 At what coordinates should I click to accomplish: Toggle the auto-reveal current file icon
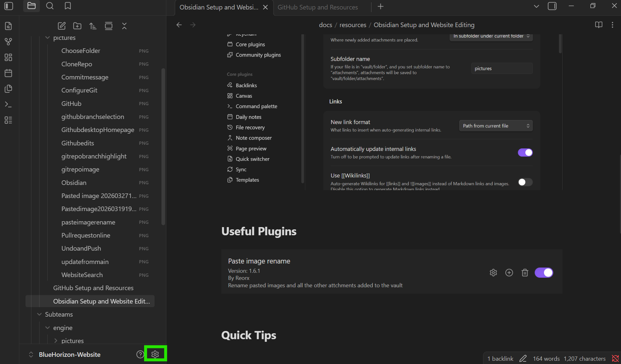[x=109, y=26]
